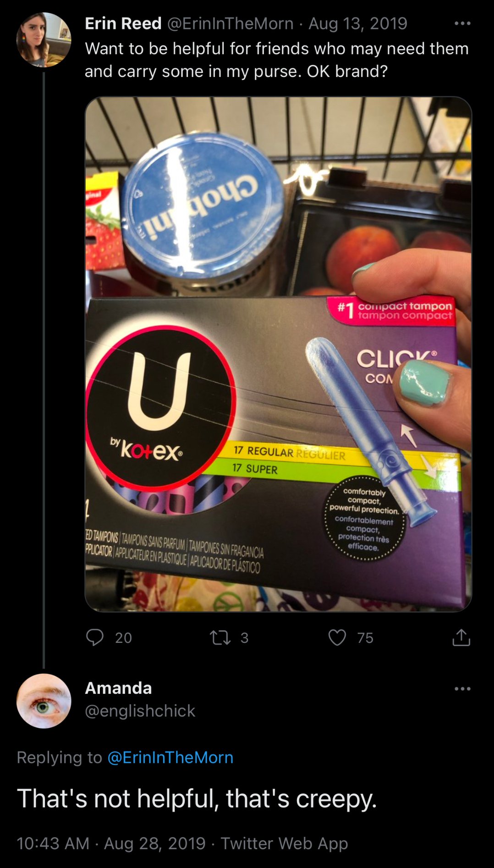The height and width of the screenshot is (868, 494).
Task: View the 75 likes count
Action: point(365,638)
